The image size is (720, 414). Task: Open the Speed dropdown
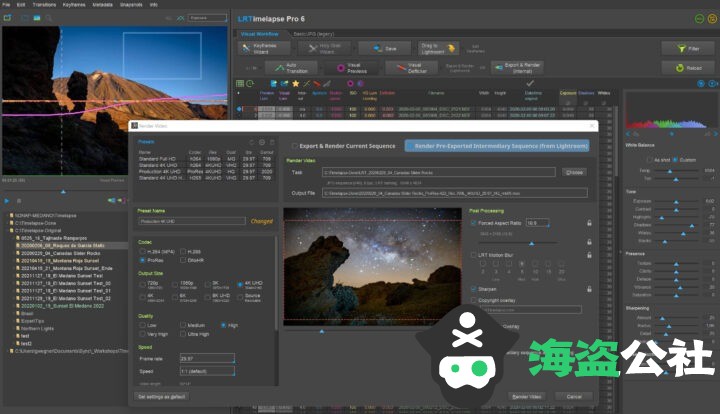coord(207,371)
